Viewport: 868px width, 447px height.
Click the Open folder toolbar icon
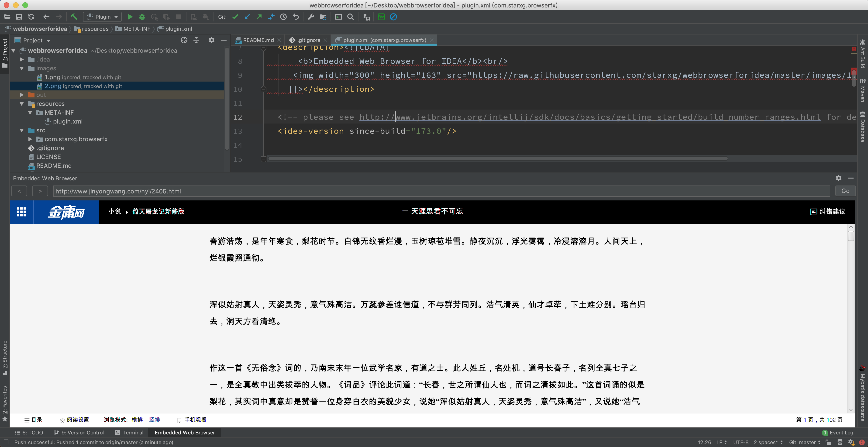tap(7, 17)
